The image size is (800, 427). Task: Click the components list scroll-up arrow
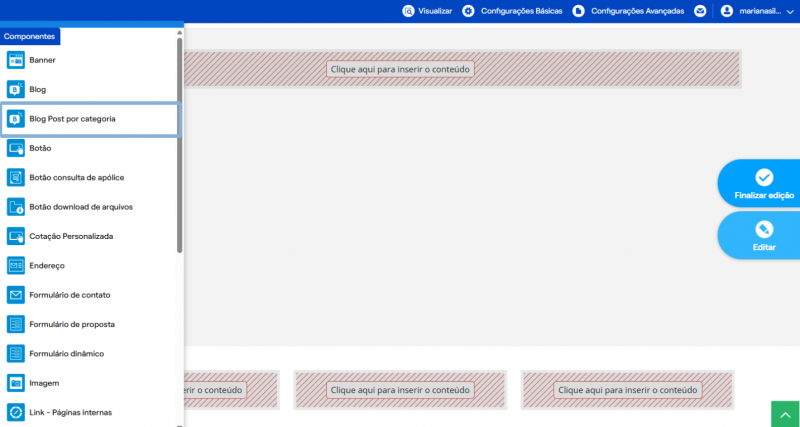[180, 33]
